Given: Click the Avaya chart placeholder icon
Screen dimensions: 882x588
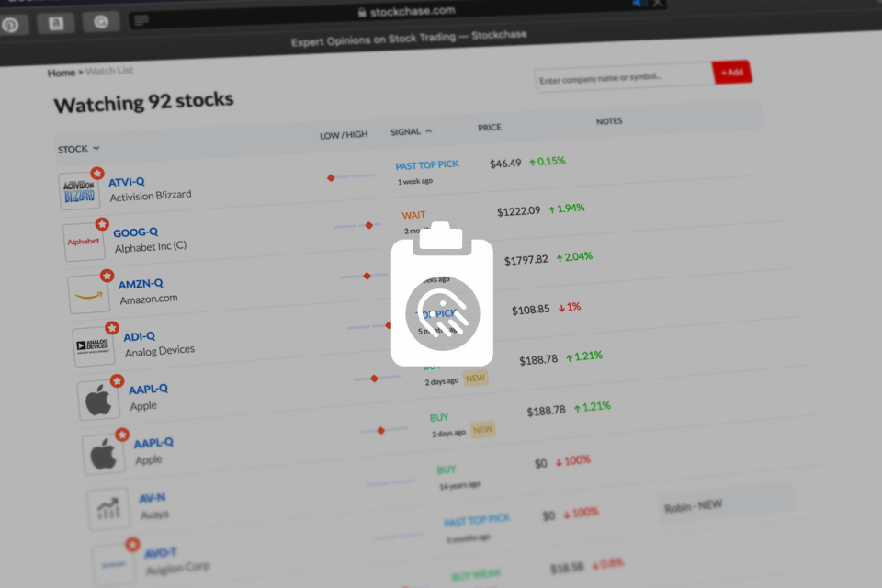Looking at the screenshot, I should pos(108,509).
